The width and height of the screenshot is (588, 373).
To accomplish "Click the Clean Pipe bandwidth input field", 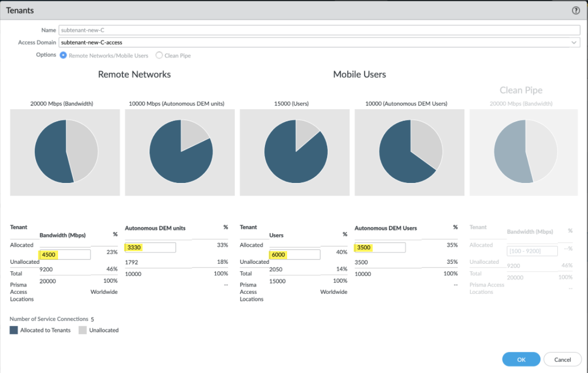I will tap(532, 251).
